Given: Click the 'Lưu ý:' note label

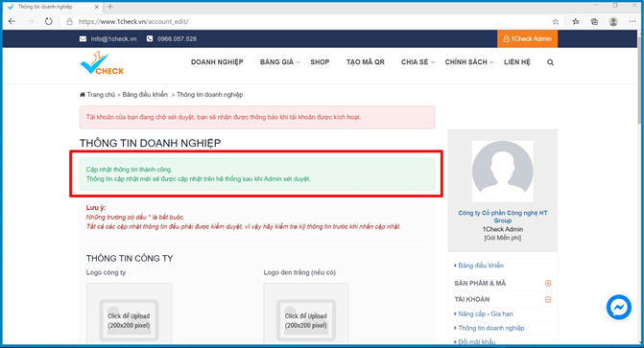Looking at the screenshot, I should pos(96,208).
